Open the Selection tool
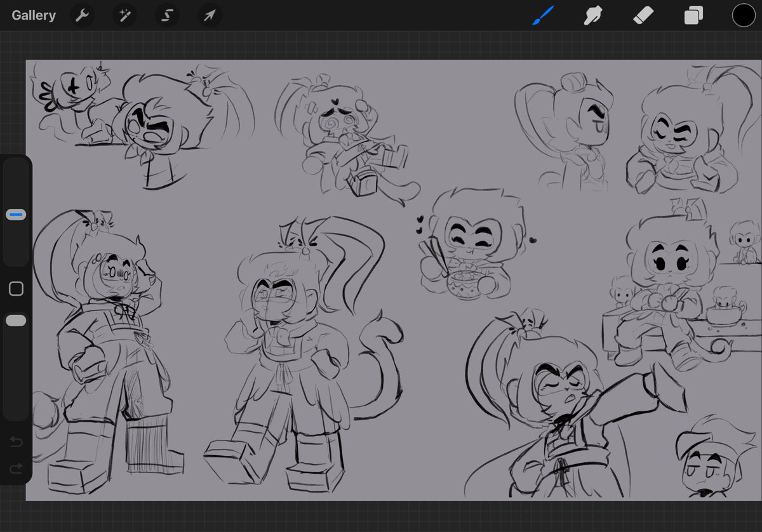This screenshot has height=532, width=762. point(166,16)
